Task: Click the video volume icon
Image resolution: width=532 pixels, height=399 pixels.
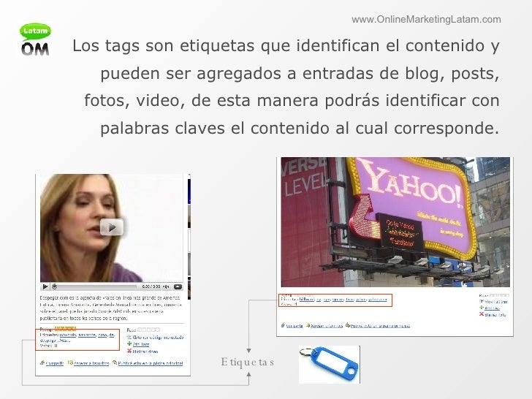Action: point(166,286)
